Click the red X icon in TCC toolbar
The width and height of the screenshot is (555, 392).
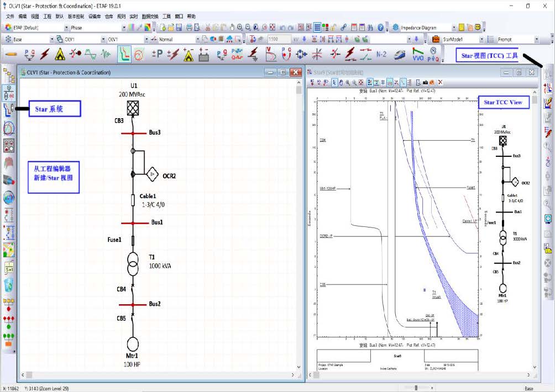point(440,82)
